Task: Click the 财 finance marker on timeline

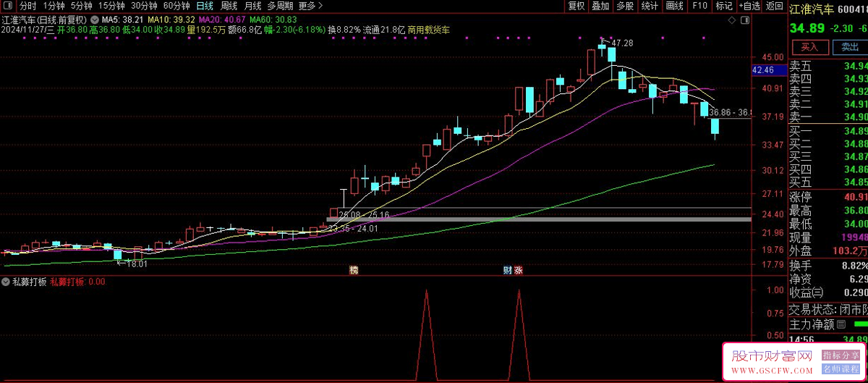Action: coord(508,270)
